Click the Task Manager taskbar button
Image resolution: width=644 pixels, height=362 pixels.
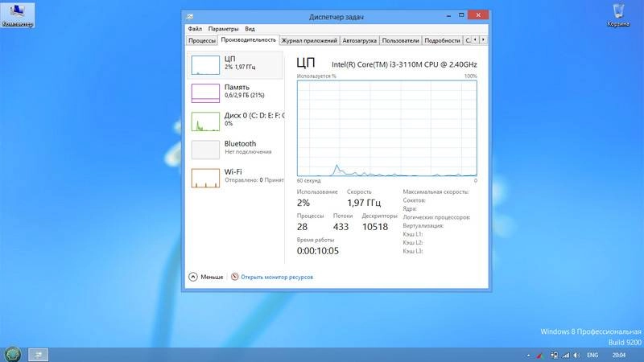coord(38,355)
